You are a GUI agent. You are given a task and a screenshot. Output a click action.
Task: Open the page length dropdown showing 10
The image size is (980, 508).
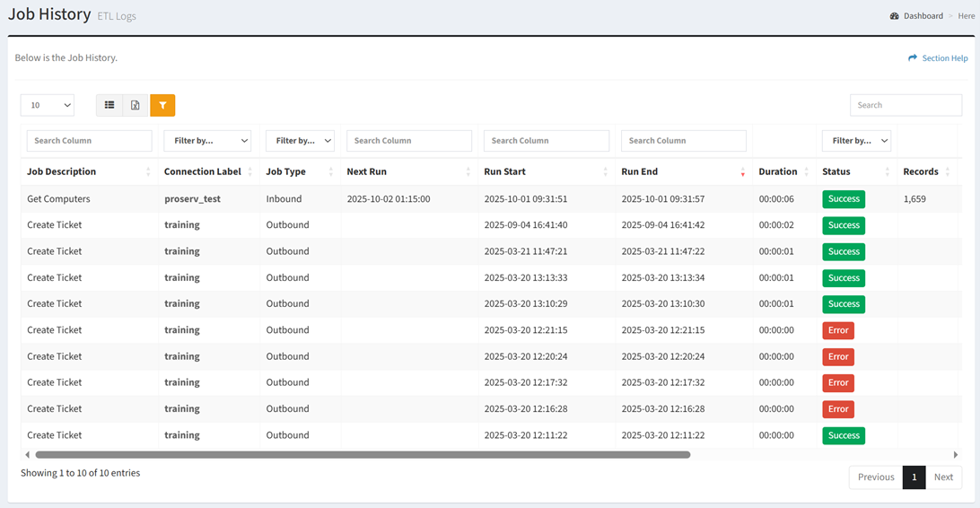pos(48,105)
